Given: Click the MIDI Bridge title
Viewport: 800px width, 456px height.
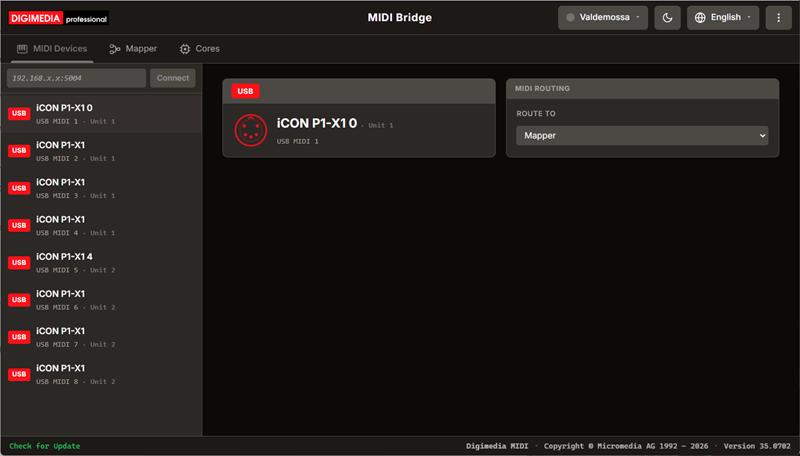Looking at the screenshot, I should coord(399,18).
